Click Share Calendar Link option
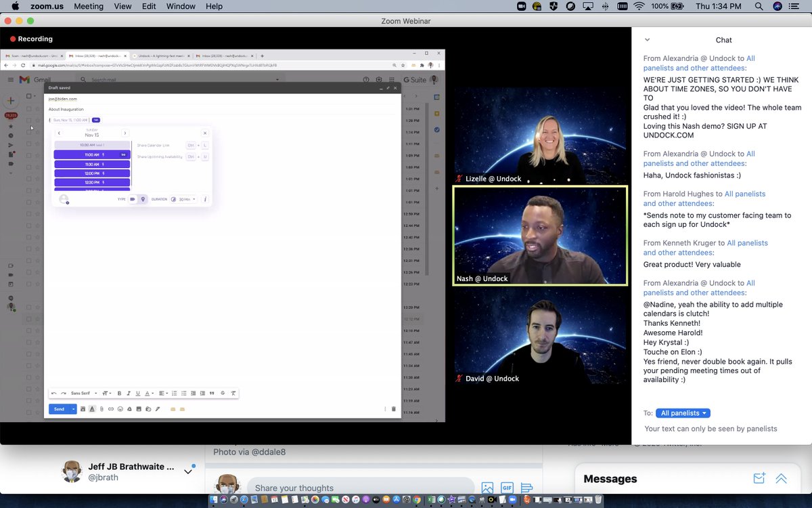Screen dimensions: 812x508 (153, 146)
